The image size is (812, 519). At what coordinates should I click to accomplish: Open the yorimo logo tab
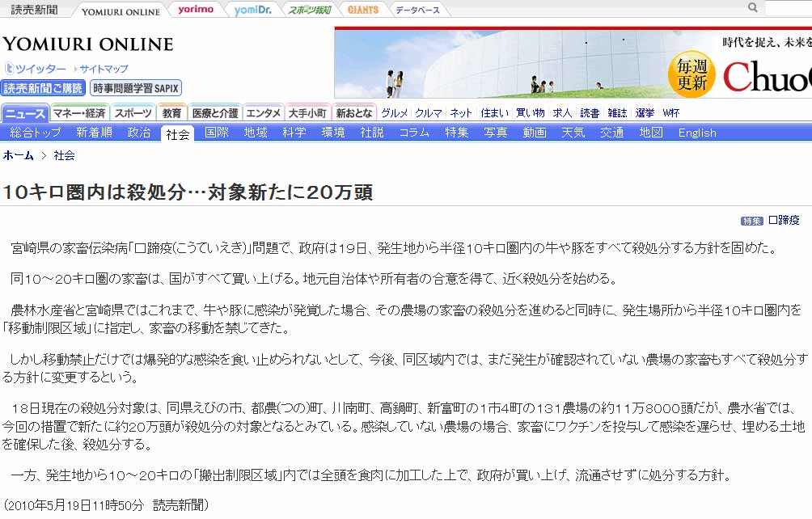tap(196, 10)
